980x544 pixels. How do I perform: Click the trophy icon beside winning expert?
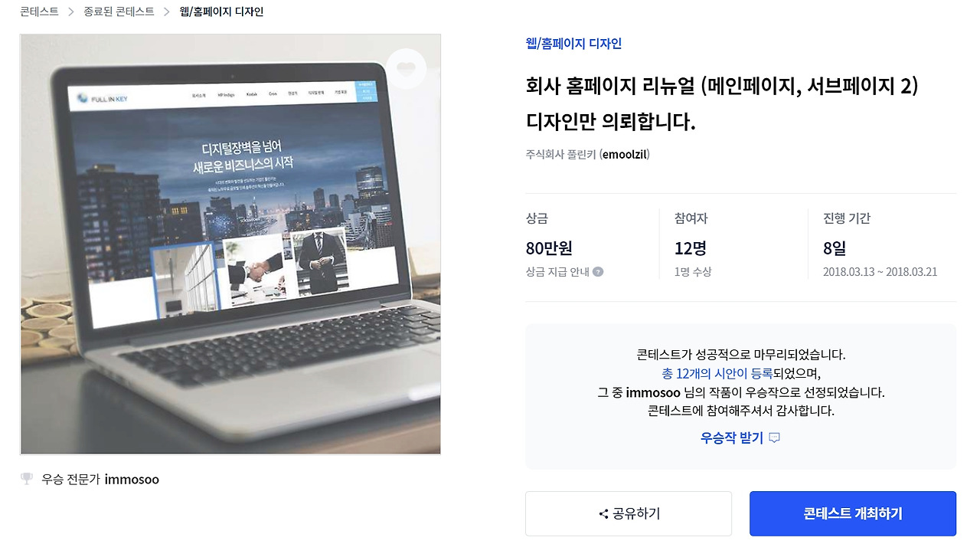click(x=27, y=479)
